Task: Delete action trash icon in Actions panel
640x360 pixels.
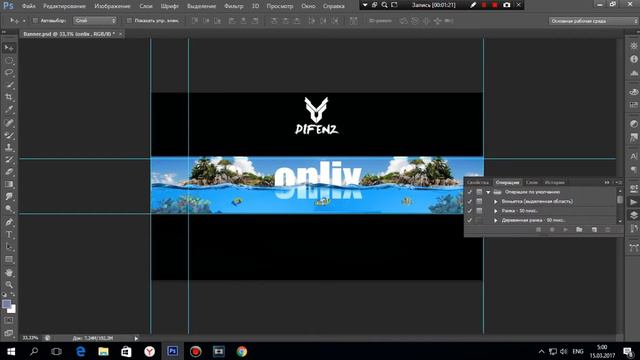Action: (608, 230)
